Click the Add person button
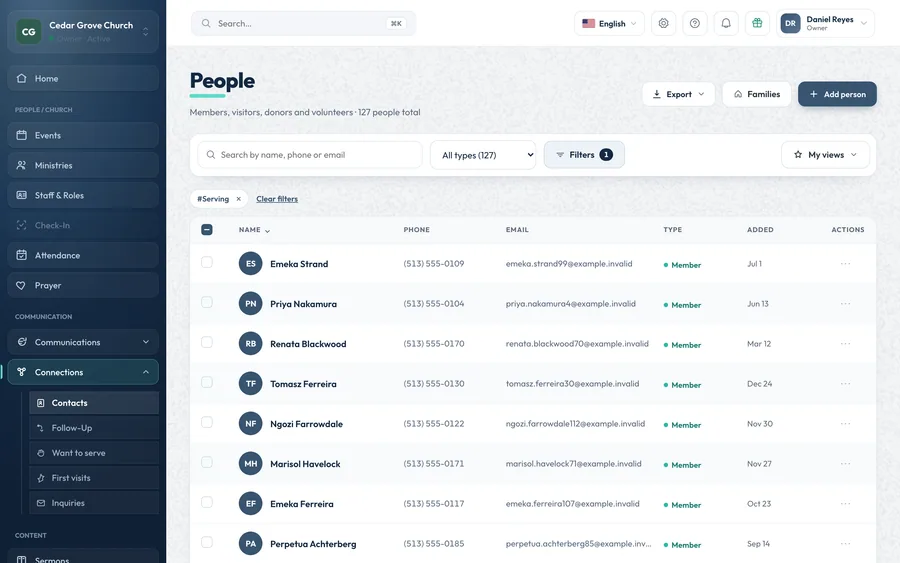This screenshot has height=563, width=900. point(837,94)
